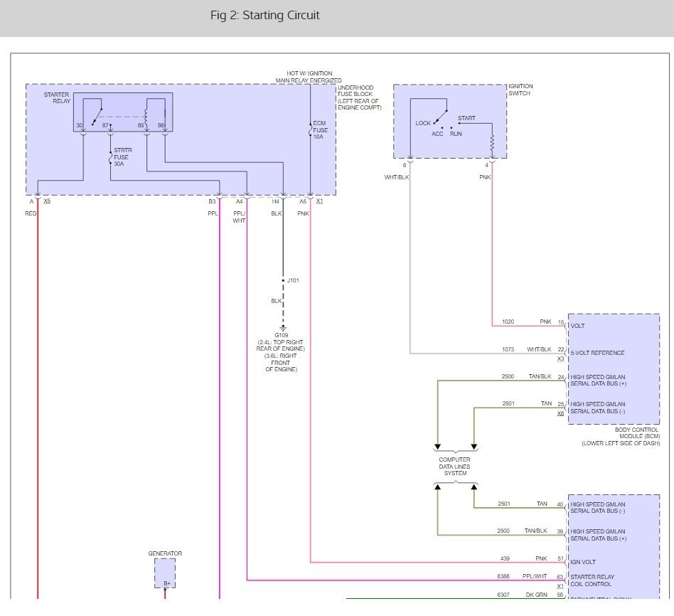Click the ignition switch resistor symbol
Viewport: 674px width, 616px height.
pos(491,144)
